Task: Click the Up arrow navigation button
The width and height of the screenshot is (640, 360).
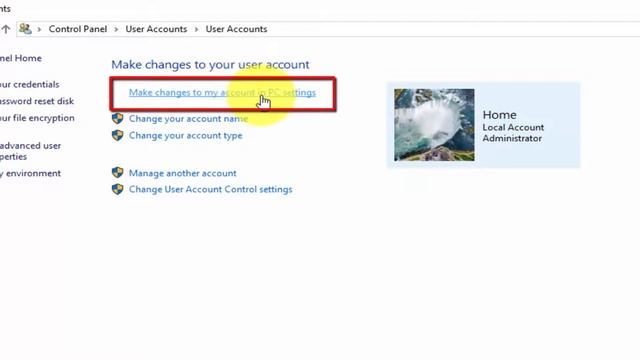Action: click(x=6, y=29)
